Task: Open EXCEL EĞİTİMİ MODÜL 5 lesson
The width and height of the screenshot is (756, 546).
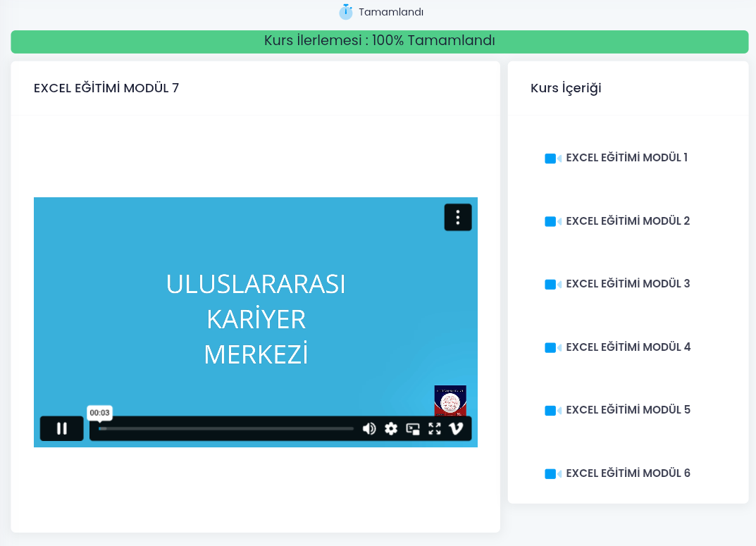Action: pyautogui.click(x=628, y=410)
